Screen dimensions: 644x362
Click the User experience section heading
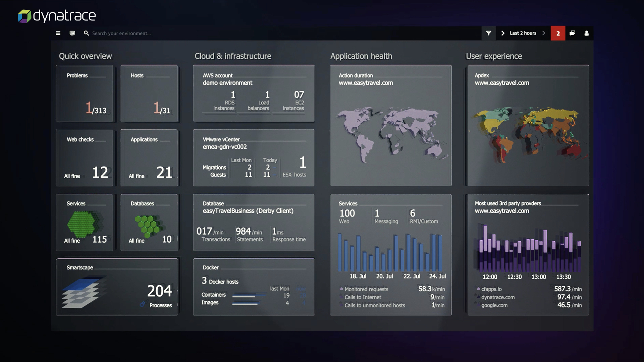[494, 56]
